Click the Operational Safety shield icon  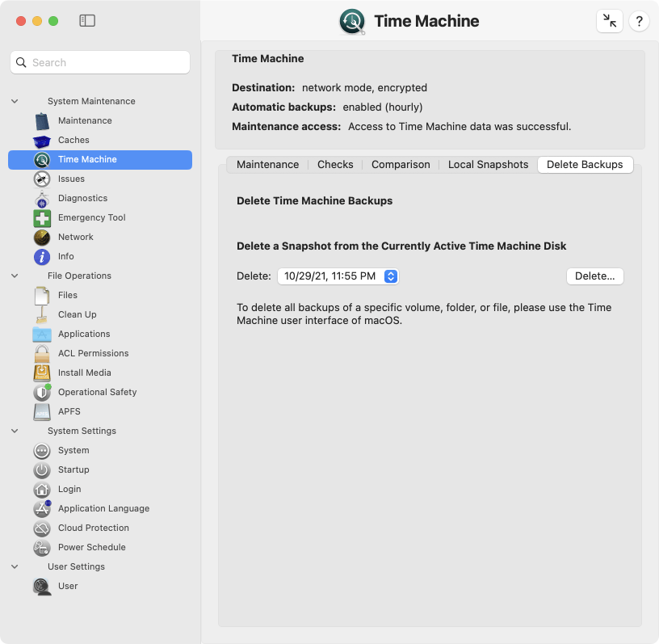coord(42,392)
